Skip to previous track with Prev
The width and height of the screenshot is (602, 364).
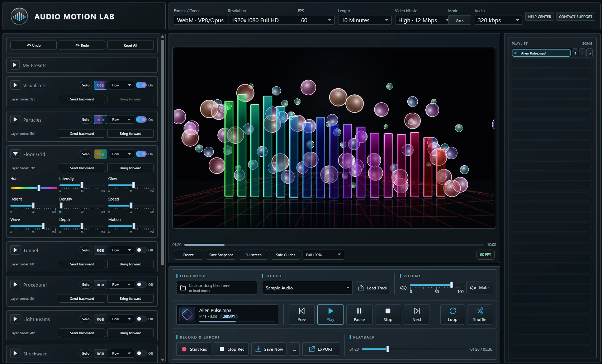tap(302, 315)
